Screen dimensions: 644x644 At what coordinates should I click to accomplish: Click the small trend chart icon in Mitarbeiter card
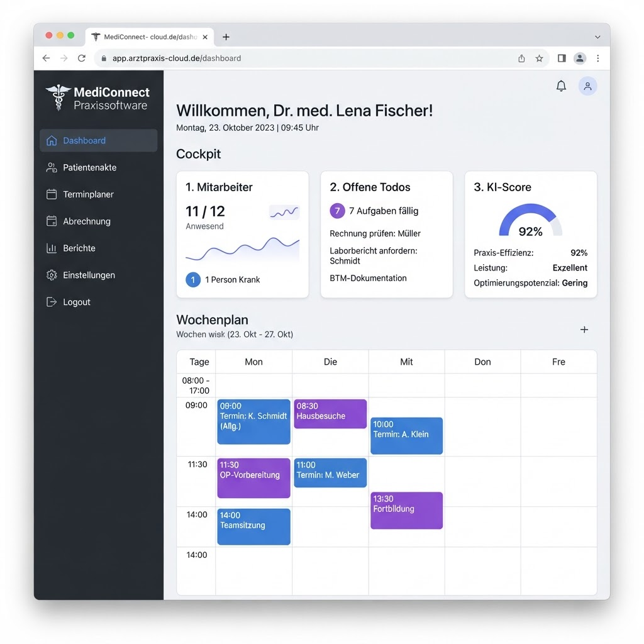284,213
